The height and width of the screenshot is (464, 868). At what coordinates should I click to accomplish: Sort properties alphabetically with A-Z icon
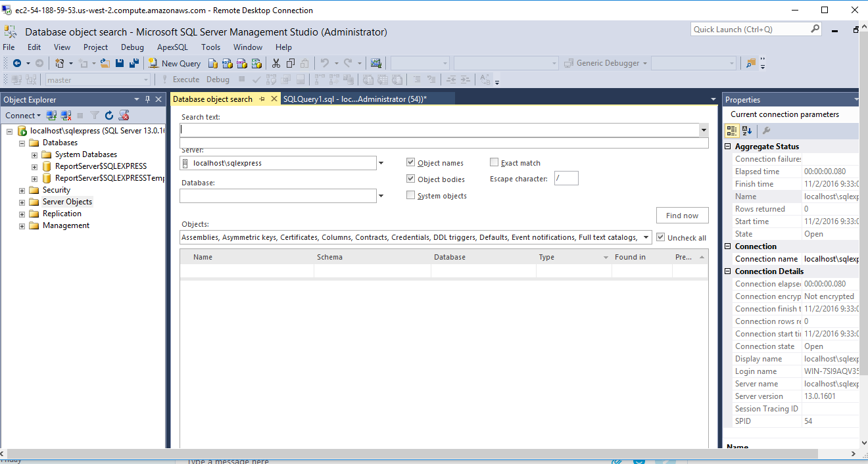[747, 130]
